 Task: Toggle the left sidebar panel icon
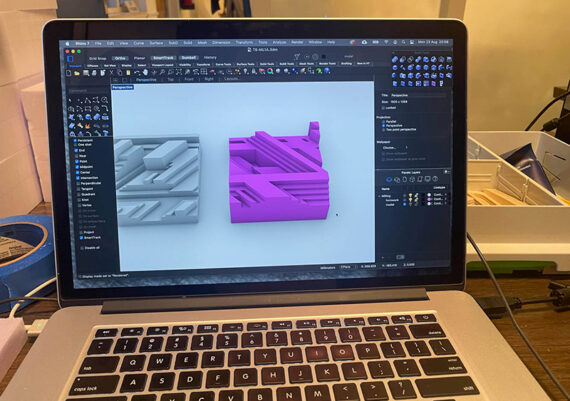(71, 59)
